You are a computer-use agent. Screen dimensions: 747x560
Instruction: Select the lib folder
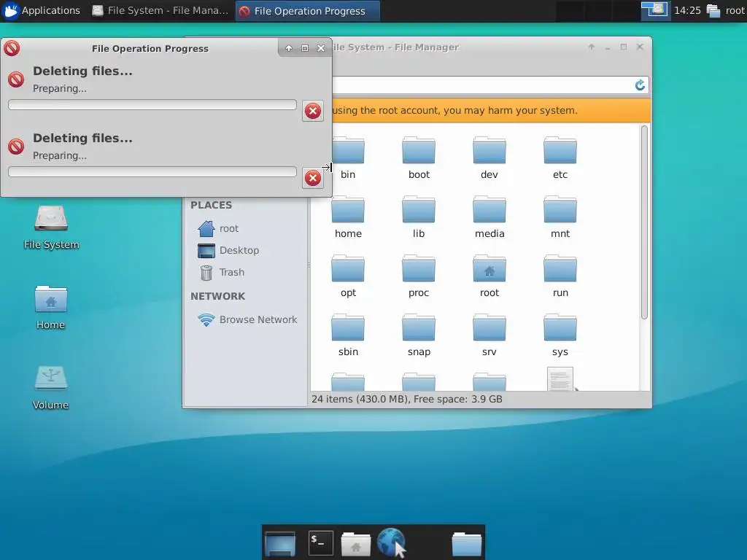tap(419, 217)
